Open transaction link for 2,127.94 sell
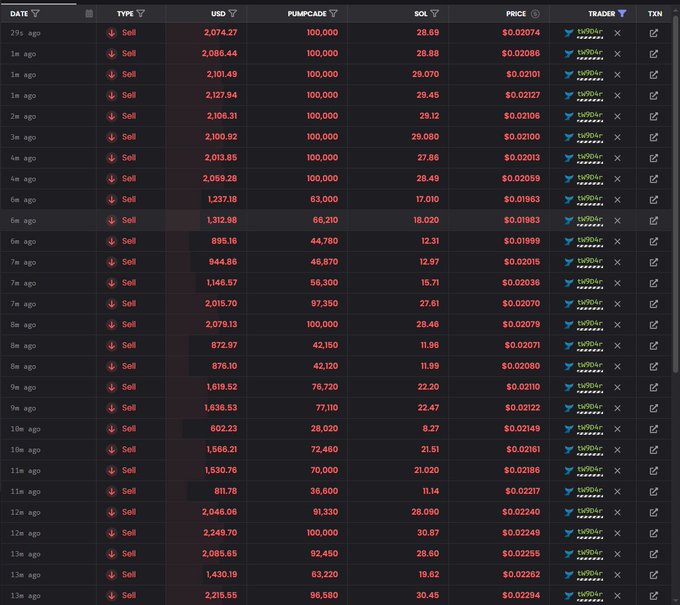 (x=654, y=95)
